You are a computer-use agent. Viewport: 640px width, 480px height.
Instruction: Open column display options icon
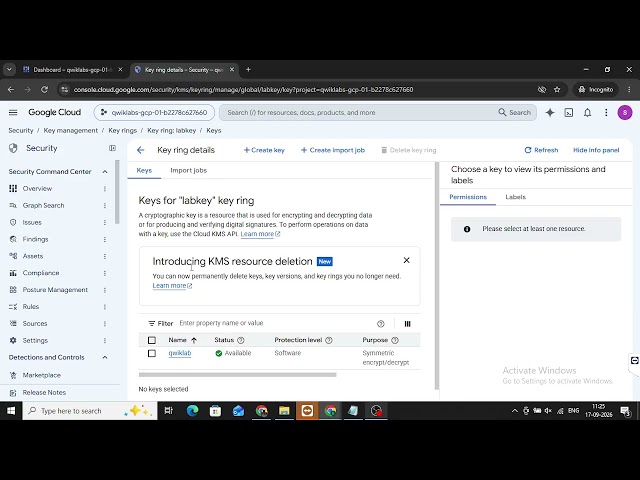[407, 324]
